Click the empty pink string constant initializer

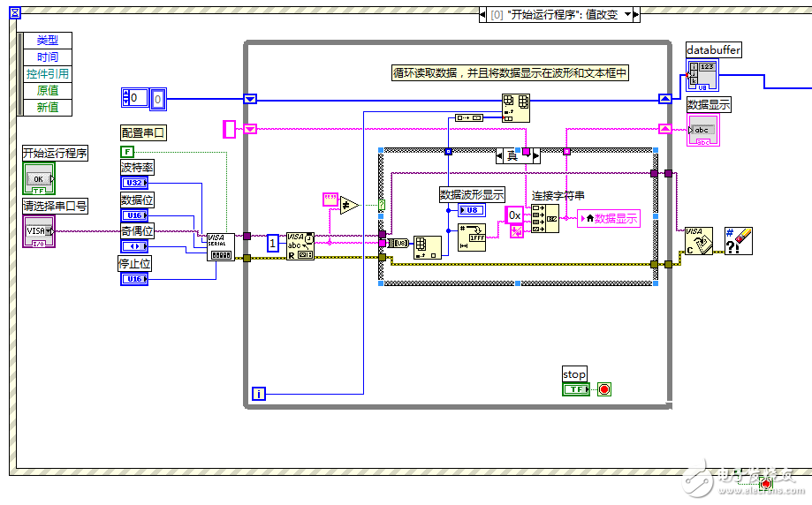pyautogui.click(x=229, y=129)
